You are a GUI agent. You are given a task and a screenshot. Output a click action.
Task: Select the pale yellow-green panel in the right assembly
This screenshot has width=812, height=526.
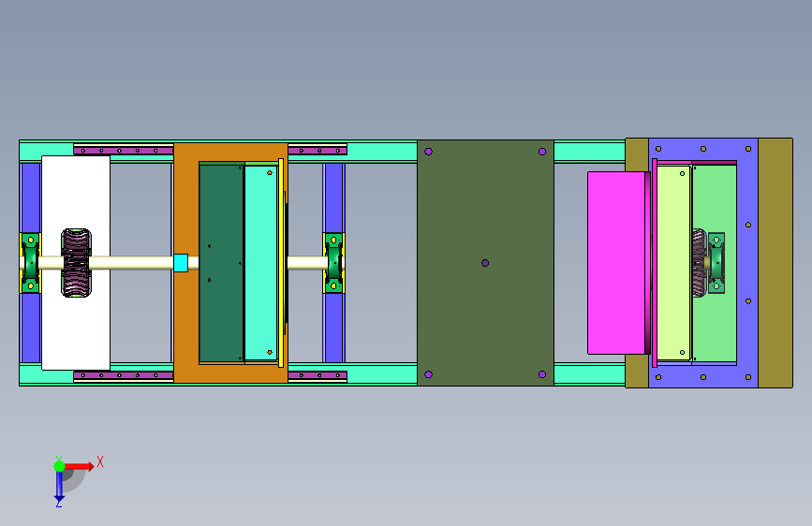pos(673,263)
